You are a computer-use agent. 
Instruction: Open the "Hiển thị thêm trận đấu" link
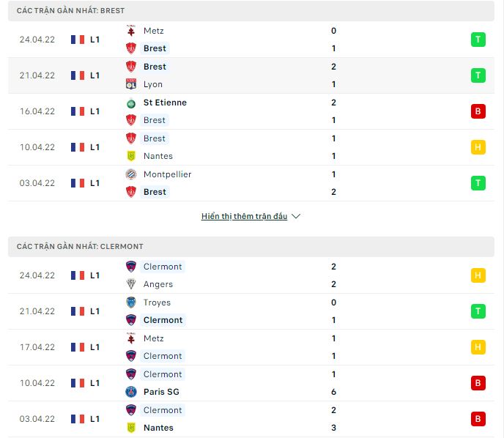coord(245,217)
